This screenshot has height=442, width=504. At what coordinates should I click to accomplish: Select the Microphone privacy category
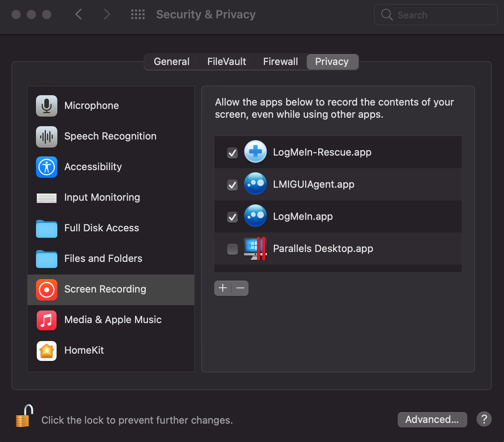click(x=46, y=106)
